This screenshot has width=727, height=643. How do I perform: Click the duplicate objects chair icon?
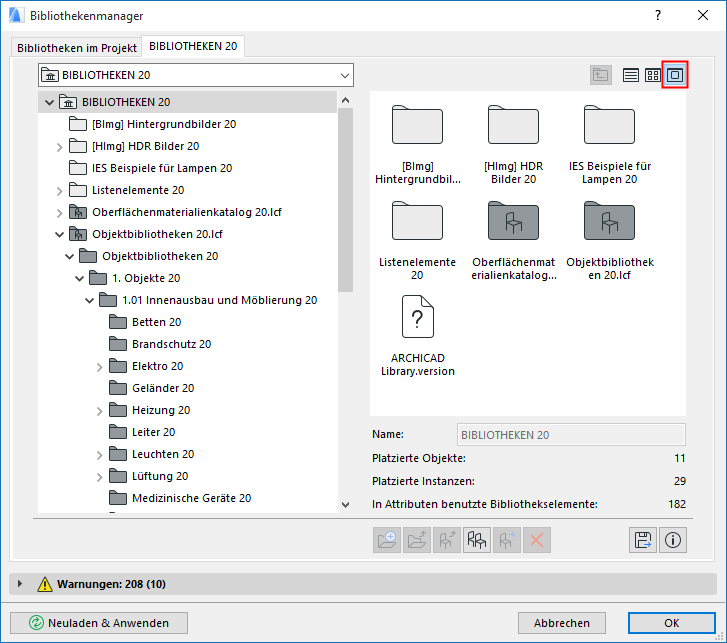click(x=477, y=540)
